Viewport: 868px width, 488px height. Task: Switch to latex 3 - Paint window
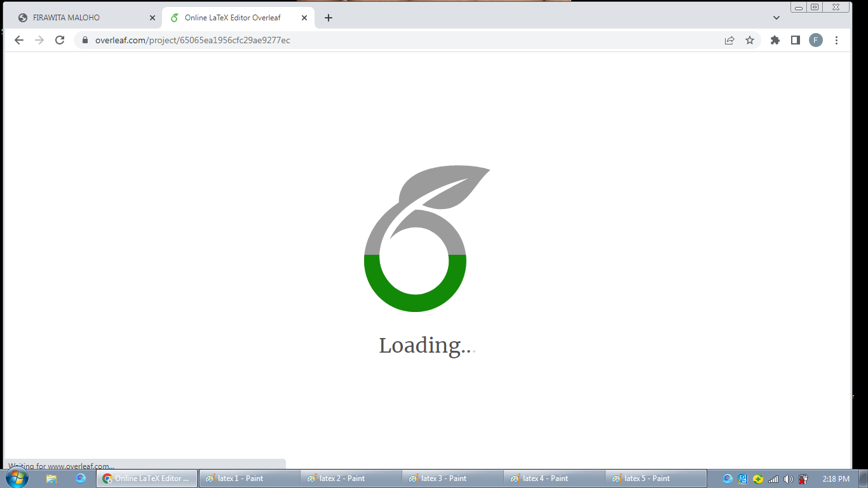coord(452,478)
